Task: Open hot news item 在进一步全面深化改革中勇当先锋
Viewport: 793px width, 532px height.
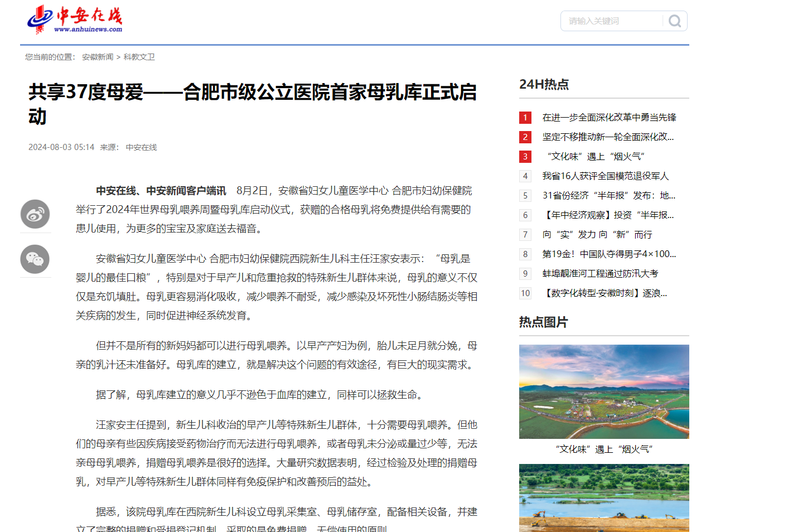Action: click(x=609, y=117)
